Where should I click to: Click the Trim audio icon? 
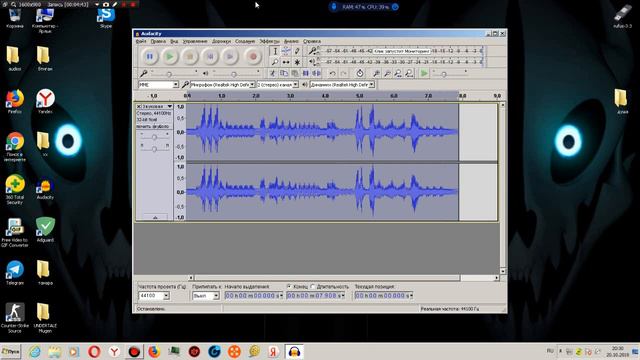coord(306,73)
